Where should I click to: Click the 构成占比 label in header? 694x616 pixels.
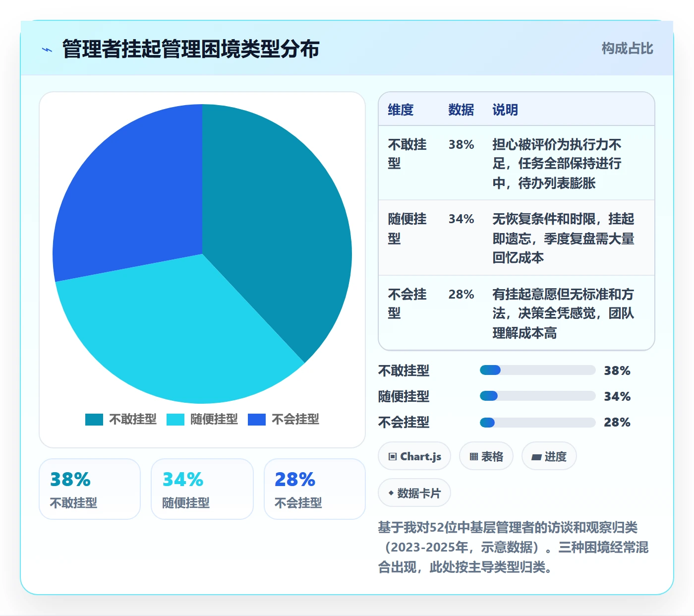click(x=627, y=49)
